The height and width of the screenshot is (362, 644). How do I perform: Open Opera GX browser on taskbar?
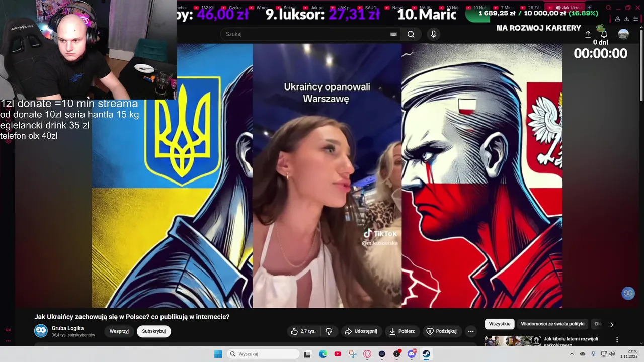(367, 354)
